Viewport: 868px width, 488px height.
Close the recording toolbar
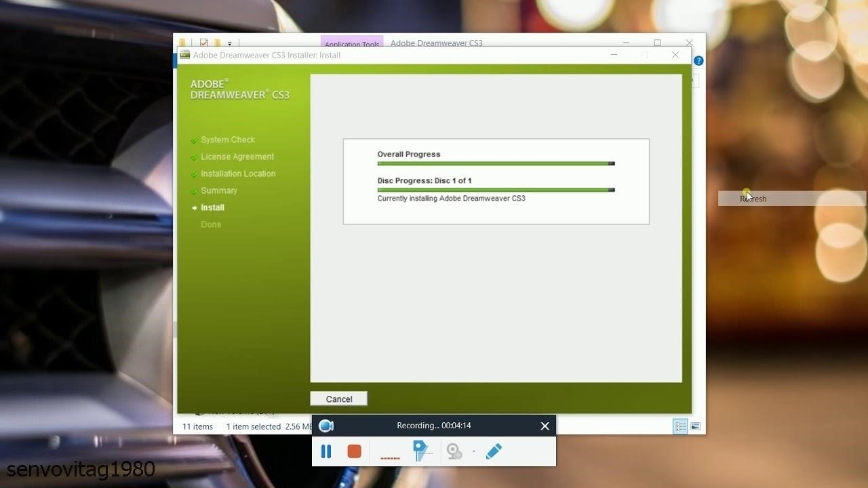[x=545, y=426]
